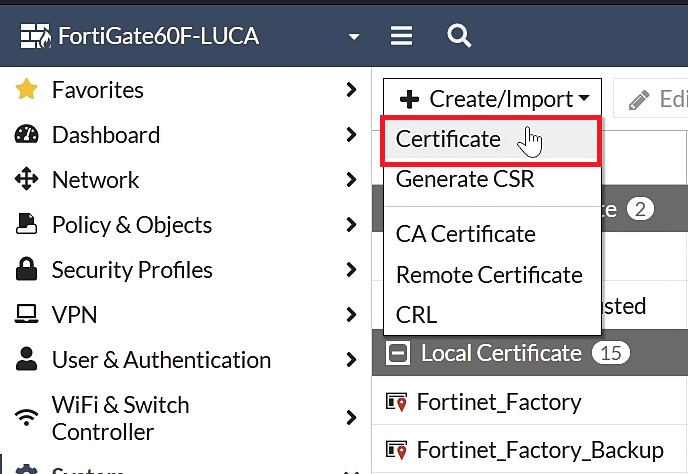Click the FortiGate60F-LUCA hostname text
The height and width of the screenshot is (474, 688).
point(158,36)
